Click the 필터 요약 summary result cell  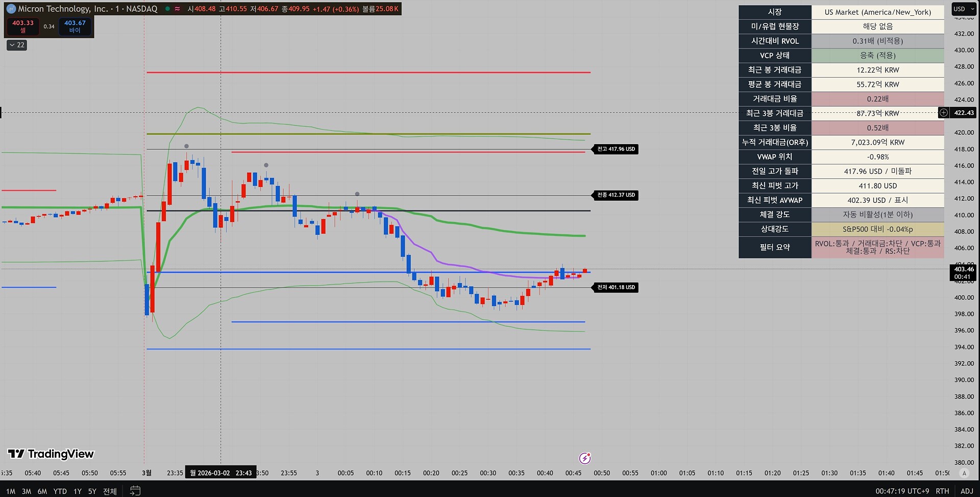[x=878, y=247]
